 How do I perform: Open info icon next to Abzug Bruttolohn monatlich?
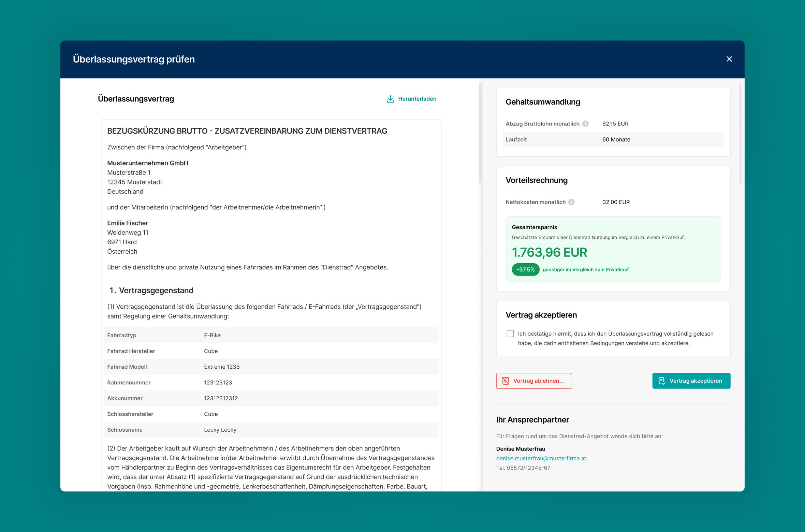(x=585, y=124)
